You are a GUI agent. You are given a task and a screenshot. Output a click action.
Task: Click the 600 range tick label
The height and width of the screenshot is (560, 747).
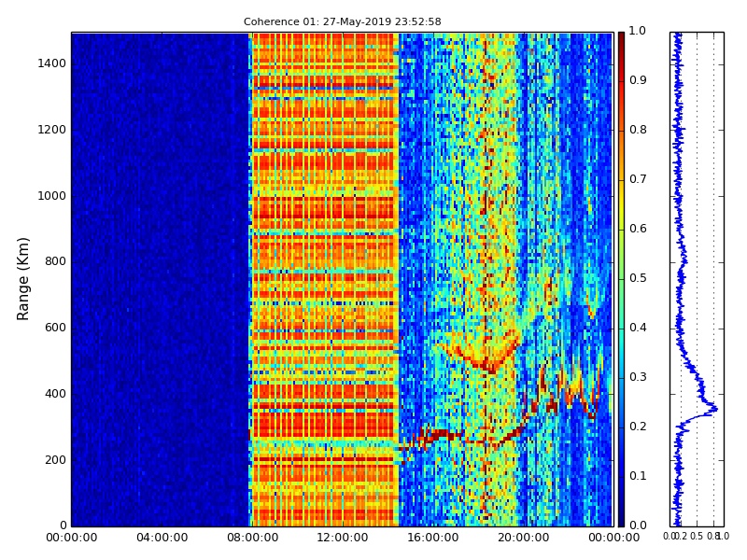point(55,328)
